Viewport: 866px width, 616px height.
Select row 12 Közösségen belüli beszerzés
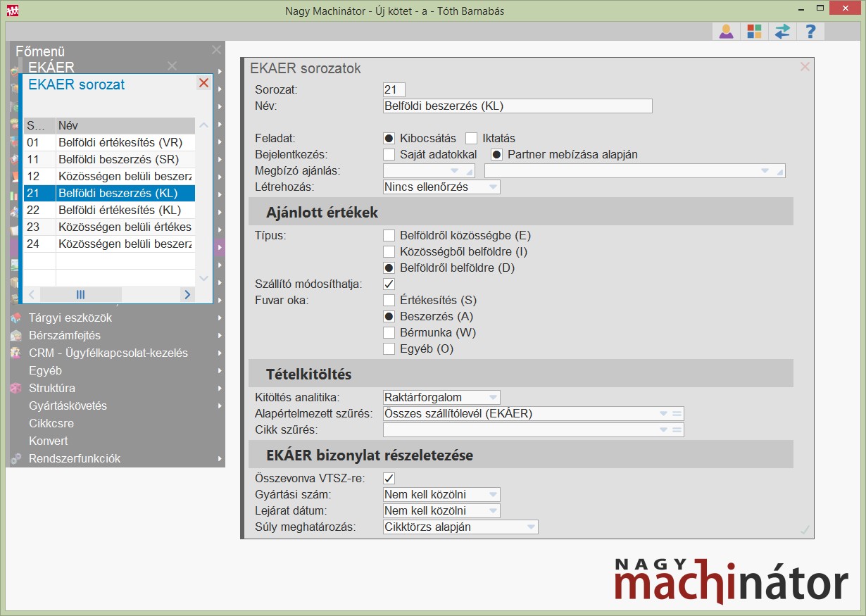click(109, 177)
